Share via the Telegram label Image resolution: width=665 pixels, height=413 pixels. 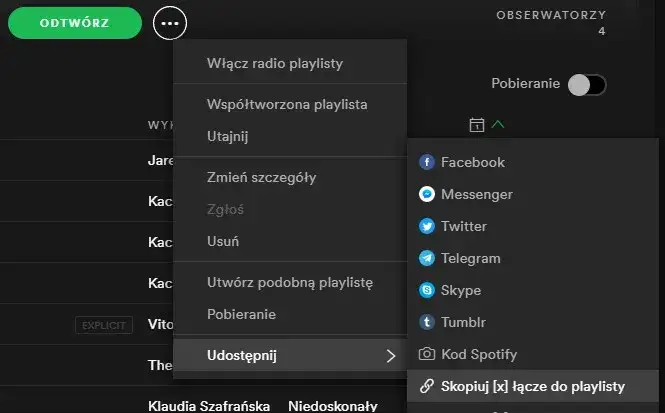tap(470, 258)
